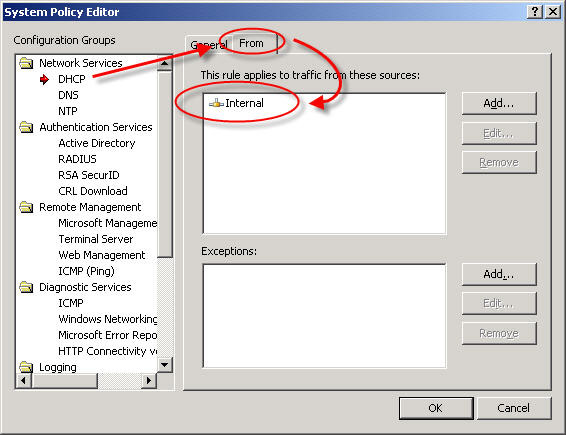Choose Active Directory in the tree

(x=97, y=143)
